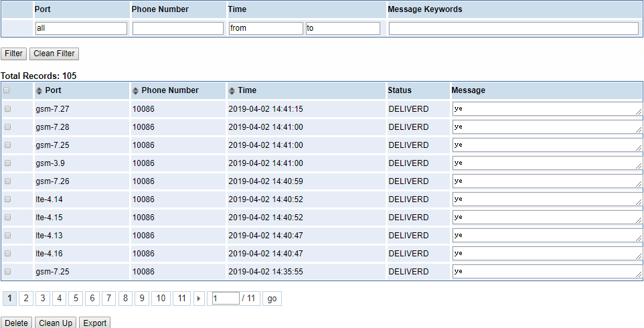Viewport: 644px width, 328px height.
Task: Check the lte-4.15 row checkbox
Action: [7, 217]
